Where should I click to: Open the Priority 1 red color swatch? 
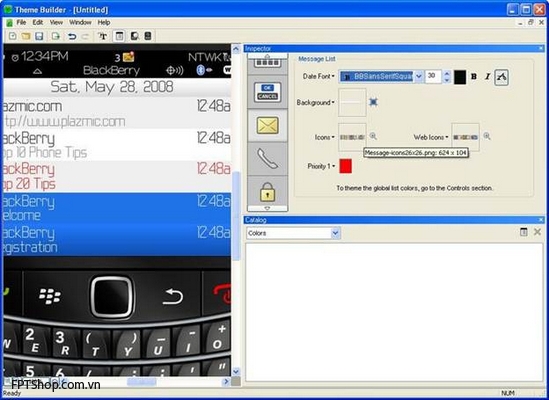346,166
